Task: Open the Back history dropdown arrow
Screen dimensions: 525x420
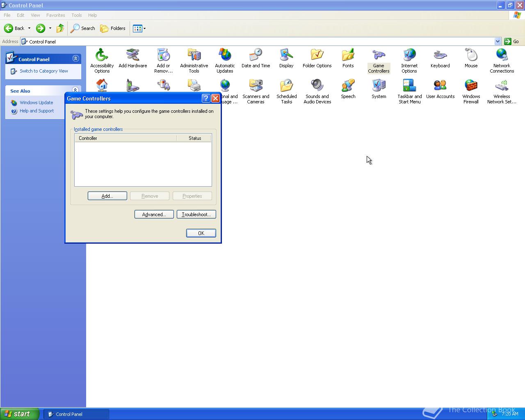Action: pyautogui.click(x=29, y=28)
